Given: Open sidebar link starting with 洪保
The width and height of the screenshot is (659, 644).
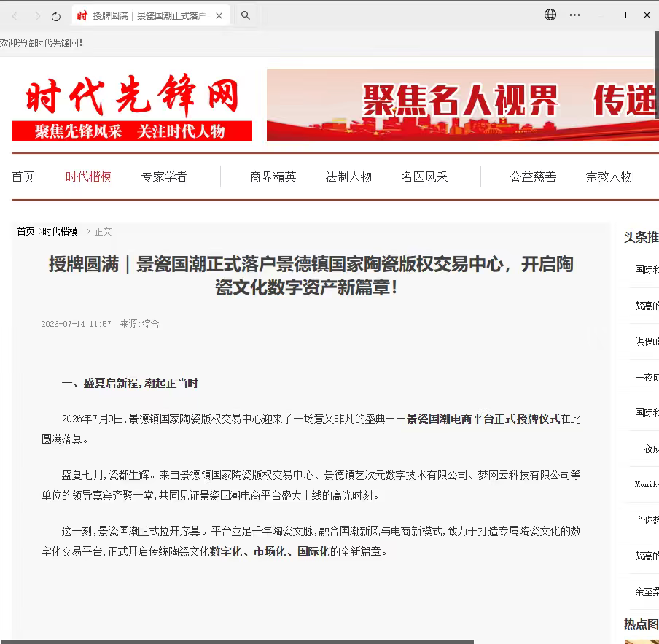Looking at the screenshot, I should [647, 341].
